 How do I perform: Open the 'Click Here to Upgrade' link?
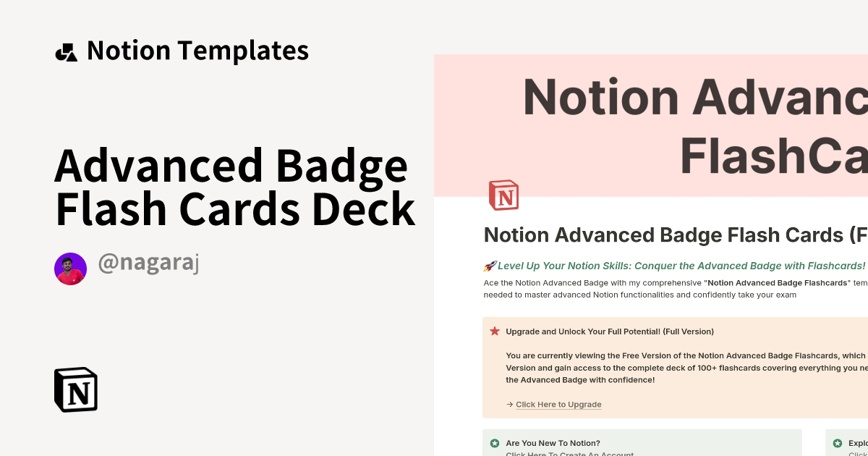pos(558,404)
